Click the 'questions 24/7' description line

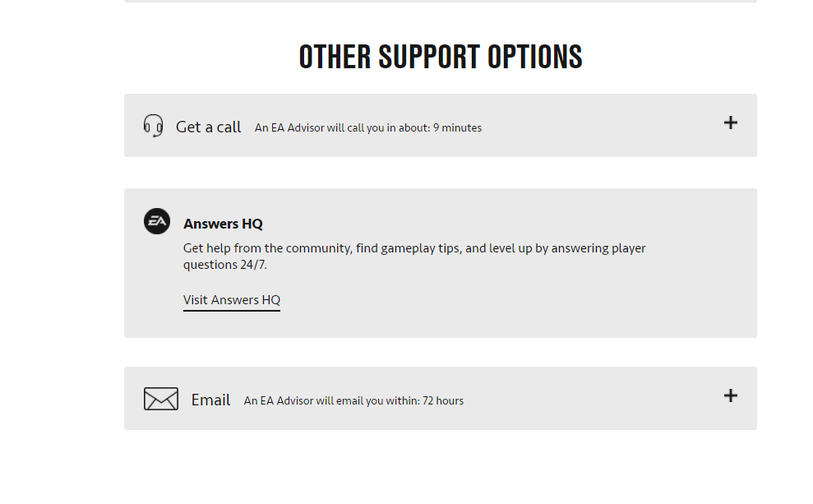(225, 265)
